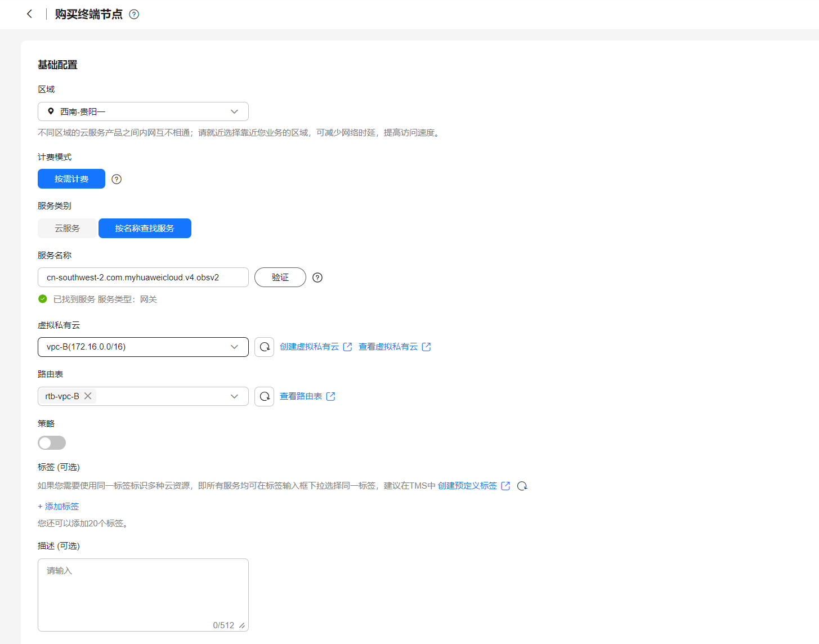Click green check icon beside 已找到服务

(43, 299)
